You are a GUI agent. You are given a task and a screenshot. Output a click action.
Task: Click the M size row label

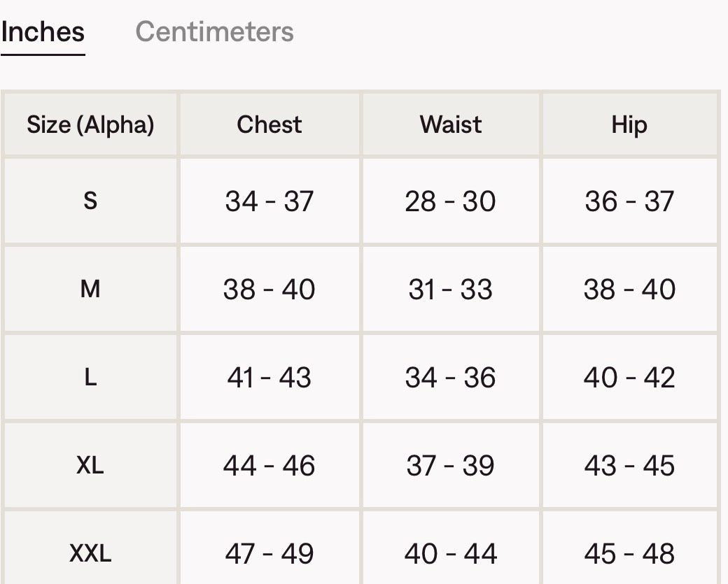pos(90,289)
